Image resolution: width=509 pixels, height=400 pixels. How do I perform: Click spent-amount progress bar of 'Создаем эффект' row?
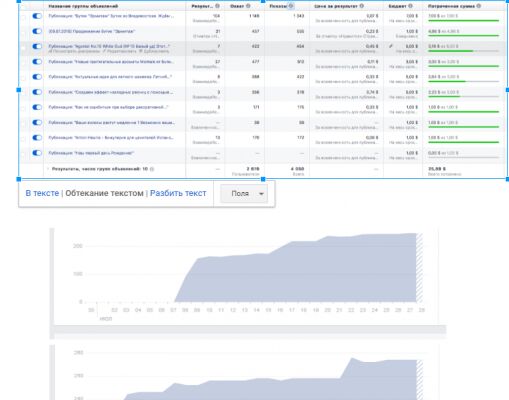point(463,97)
